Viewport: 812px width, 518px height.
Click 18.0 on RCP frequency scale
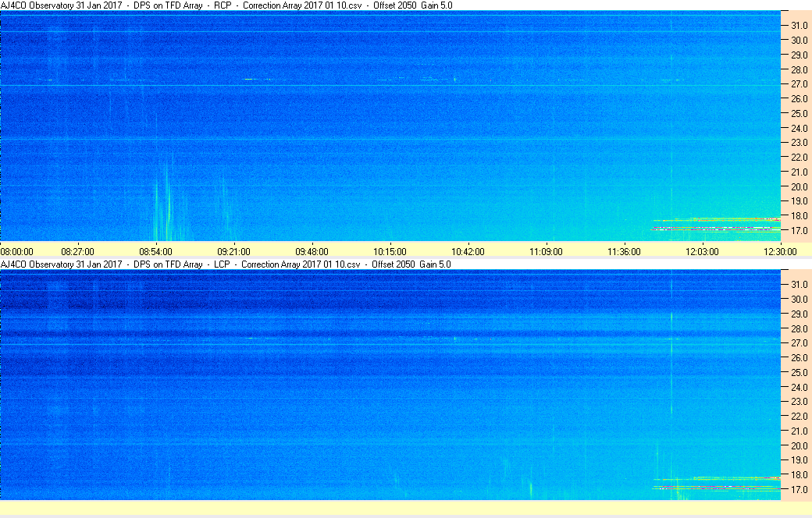[x=799, y=216]
